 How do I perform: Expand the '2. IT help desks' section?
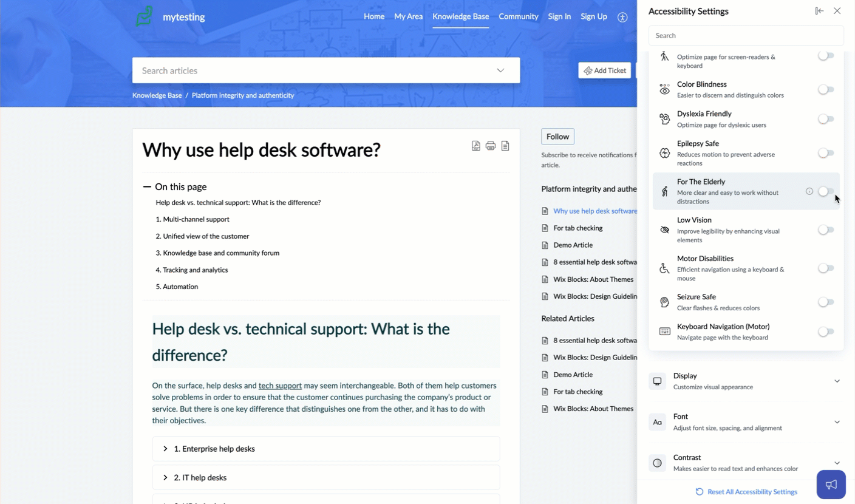click(326, 477)
